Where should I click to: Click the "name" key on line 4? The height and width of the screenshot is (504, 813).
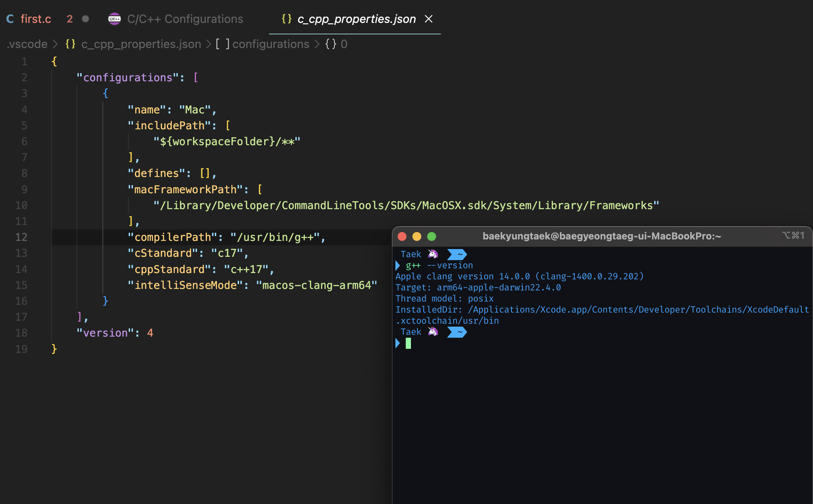(x=147, y=110)
